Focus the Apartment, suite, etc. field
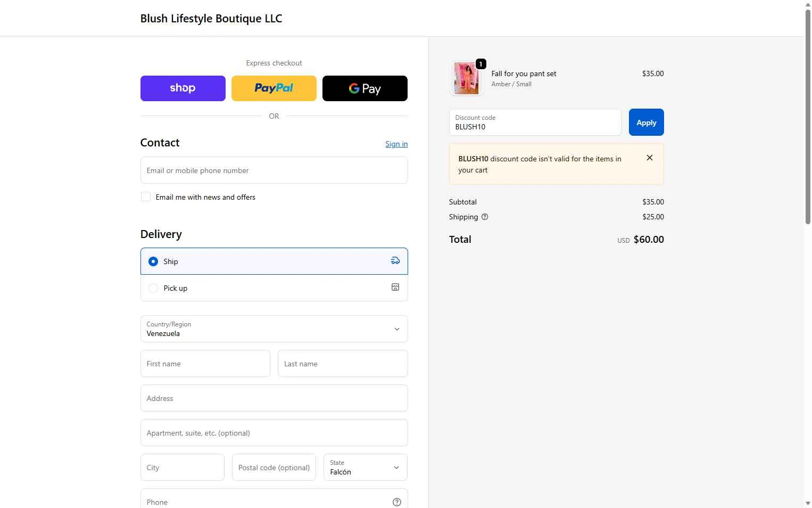 (x=274, y=433)
